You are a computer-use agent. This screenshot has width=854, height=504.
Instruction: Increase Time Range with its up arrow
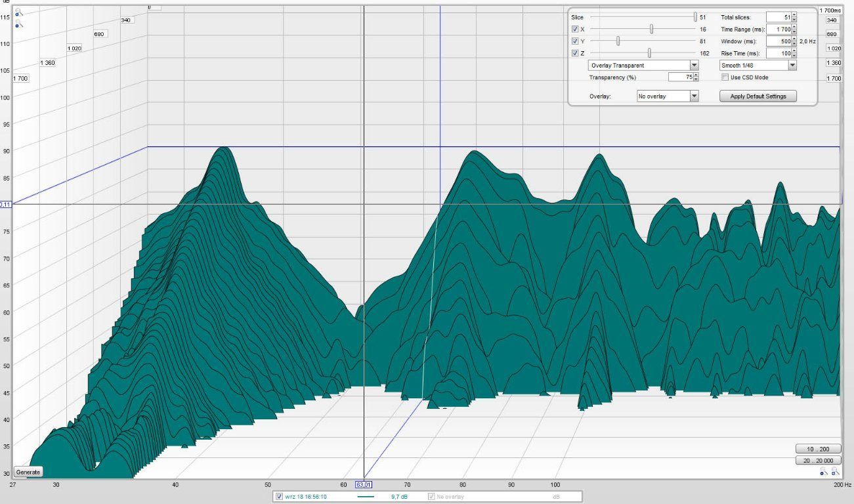tap(794, 27)
